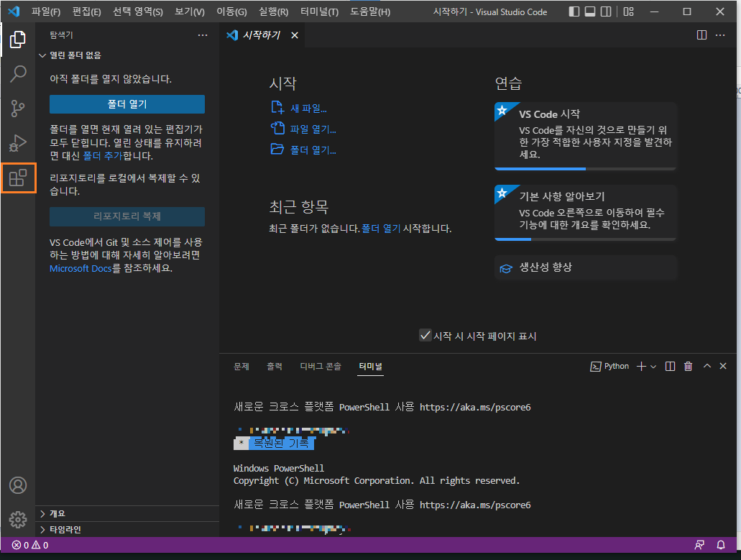
Task: Open the Manage gear icon
Action: (x=18, y=519)
